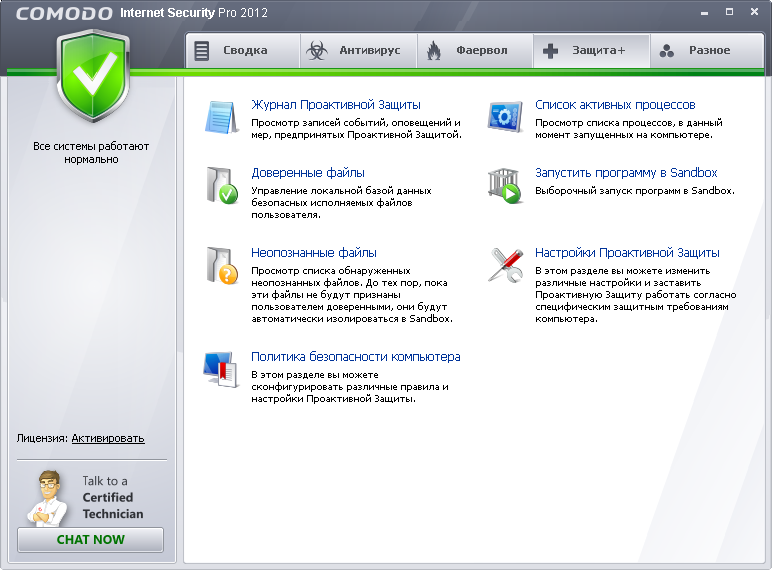Open the Антивирус tab
The height and width of the screenshot is (570, 772).
click(x=358, y=50)
